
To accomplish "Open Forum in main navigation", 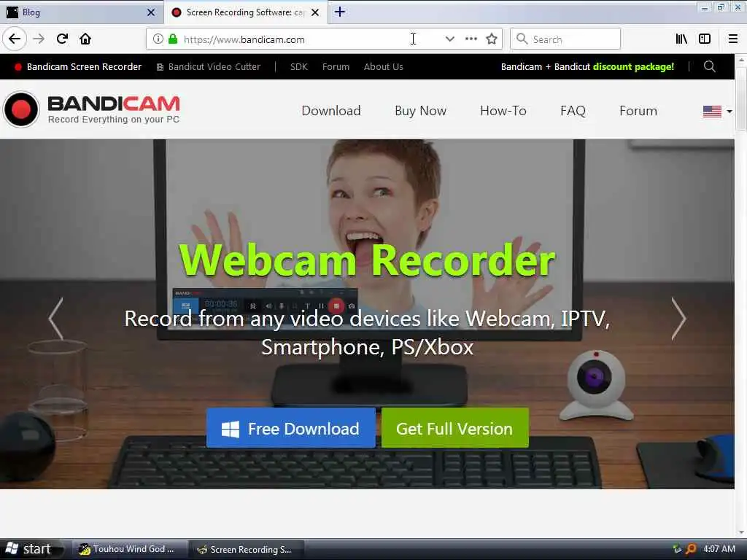I will click(x=638, y=111).
